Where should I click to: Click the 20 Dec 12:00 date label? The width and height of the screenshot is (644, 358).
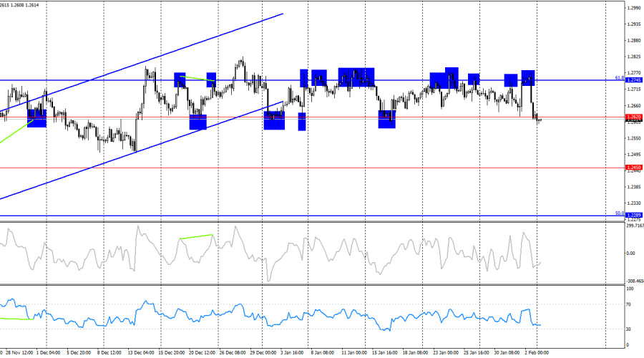pos(202,353)
